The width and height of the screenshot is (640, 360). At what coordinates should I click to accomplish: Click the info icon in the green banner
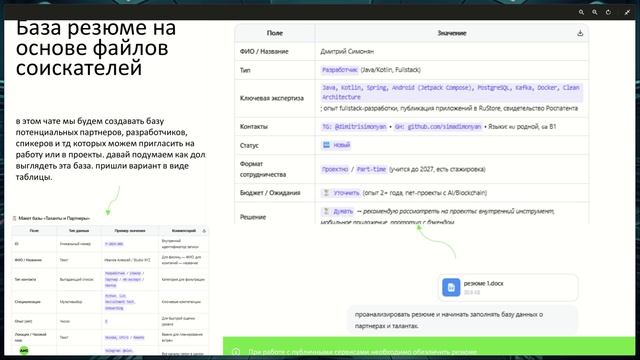click(236, 351)
